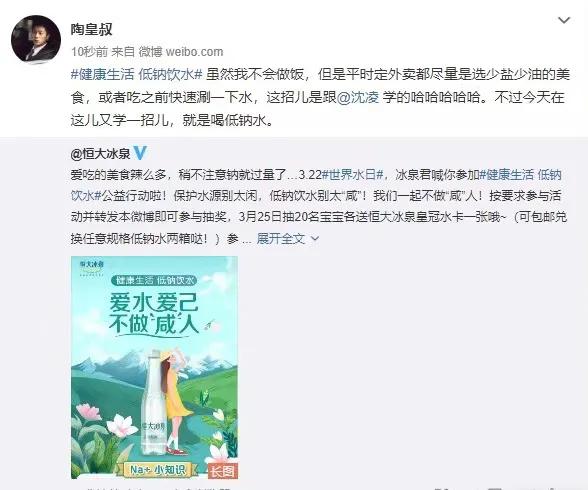Visit the @沈凌 mention
Image resolution: width=588 pixels, height=490 pixels.
pyautogui.click(x=358, y=97)
